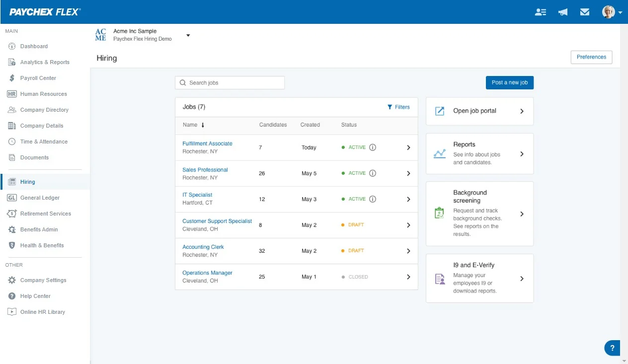
Task: Click the announcements megaphone icon
Action: (563, 12)
